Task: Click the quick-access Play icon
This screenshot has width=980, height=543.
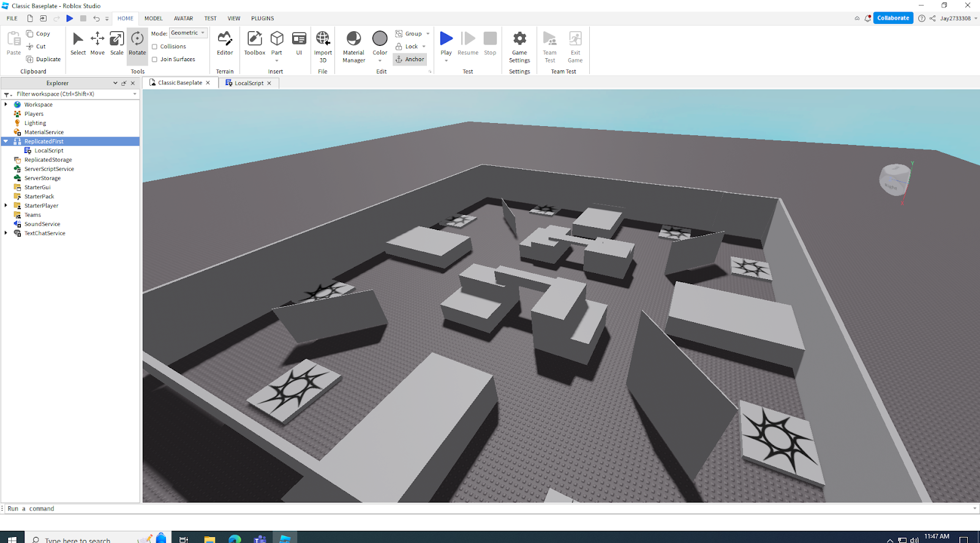Action: click(70, 18)
